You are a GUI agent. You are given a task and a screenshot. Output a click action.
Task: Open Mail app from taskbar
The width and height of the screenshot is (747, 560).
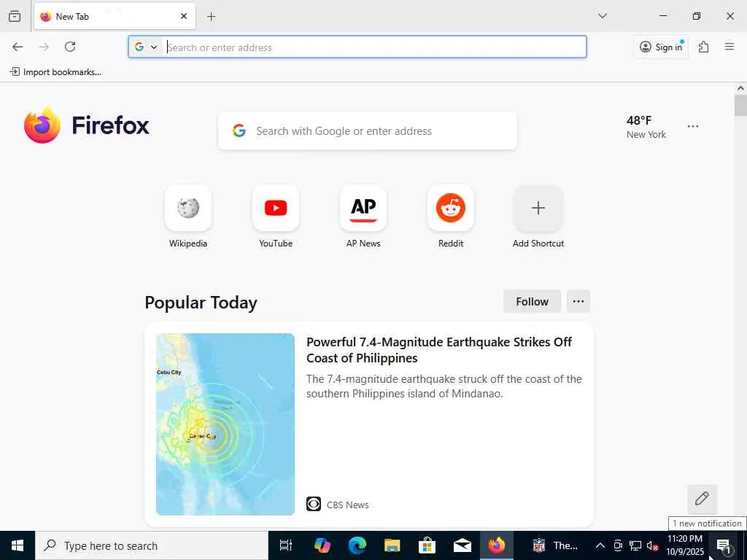462,545
